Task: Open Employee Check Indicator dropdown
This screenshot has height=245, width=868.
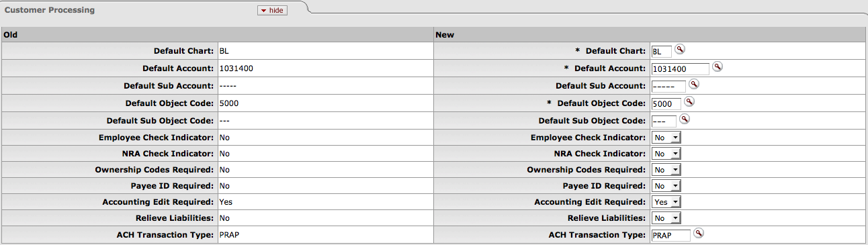Action: tap(666, 137)
